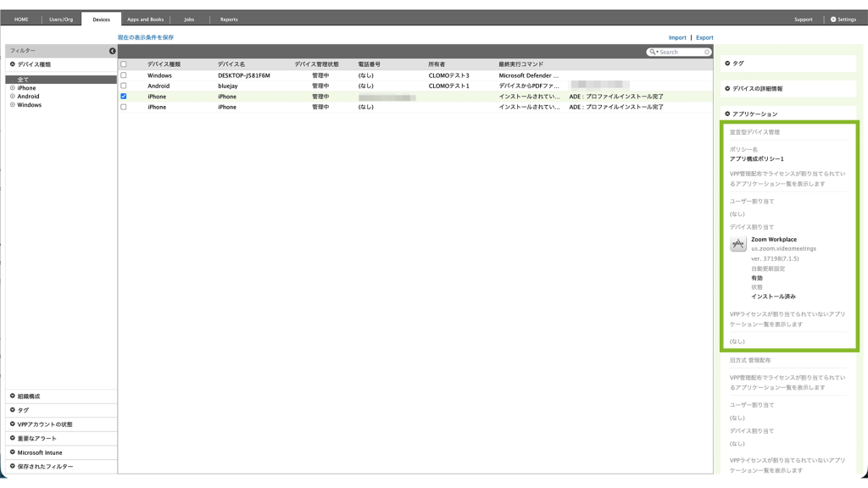Screen dimensions: 868x488
Task: Uncheck the selected iPhone row checkbox
Action: click(124, 97)
